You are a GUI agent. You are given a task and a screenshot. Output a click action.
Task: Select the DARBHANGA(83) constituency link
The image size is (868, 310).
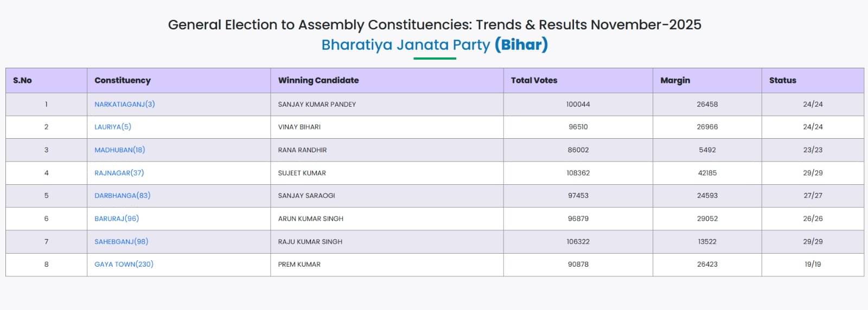[x=122, y=196]
